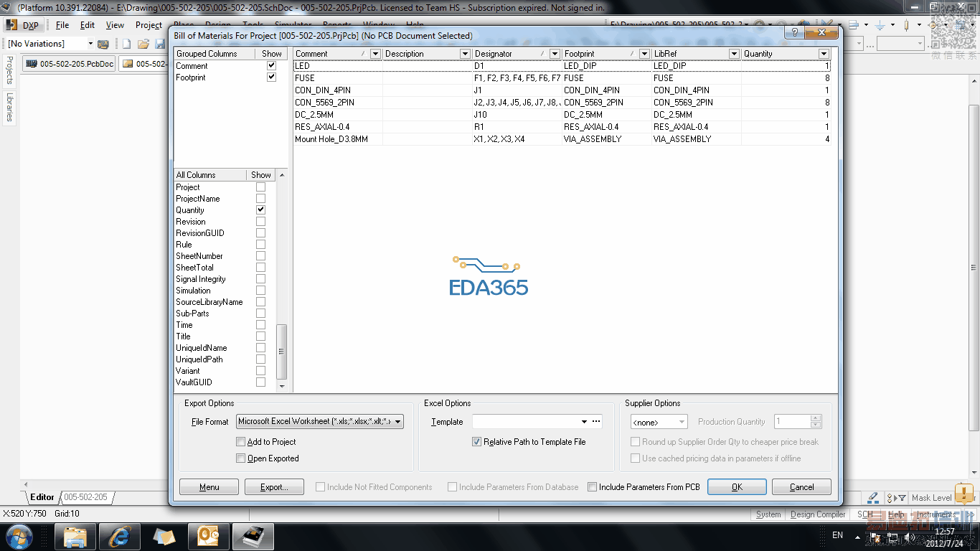
Task: Open the No Variations dropdown
Action: (89, 44)
